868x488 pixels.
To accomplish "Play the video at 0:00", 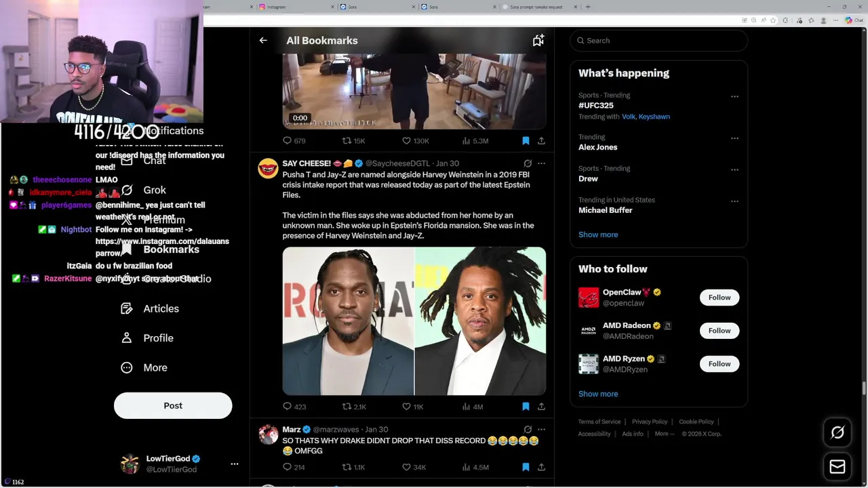I will [414, 91].
